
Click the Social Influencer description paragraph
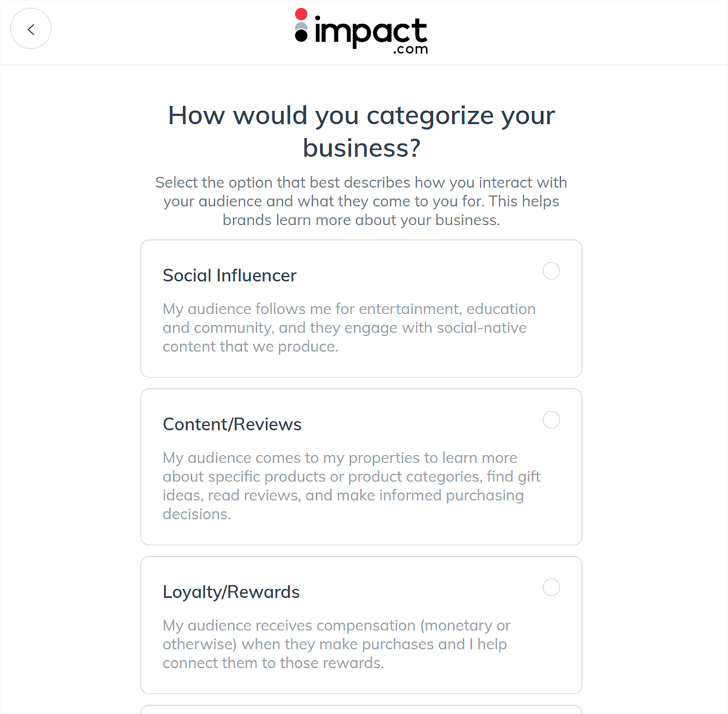point(349,327)
